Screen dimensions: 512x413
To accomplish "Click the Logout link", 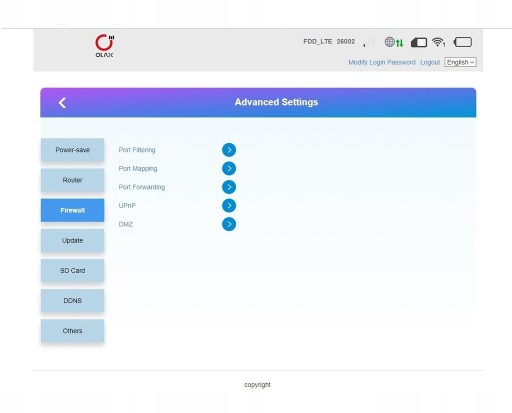I will (430, 62).
